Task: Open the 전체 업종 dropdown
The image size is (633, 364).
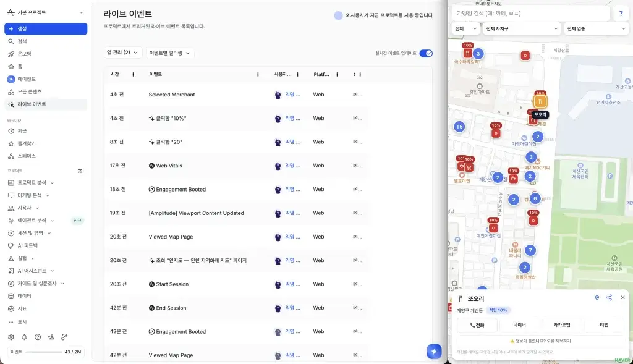Action: [x=596, y=28]
